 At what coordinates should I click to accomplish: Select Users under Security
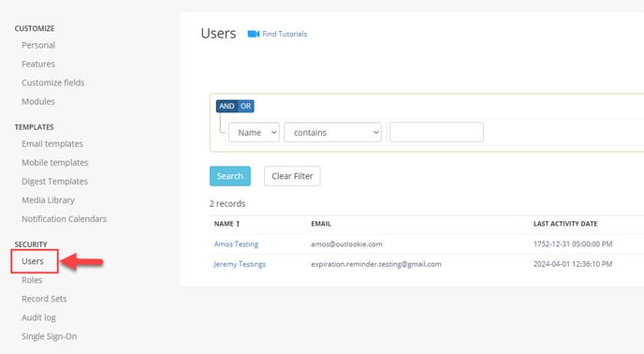click(x=33, y=261)
